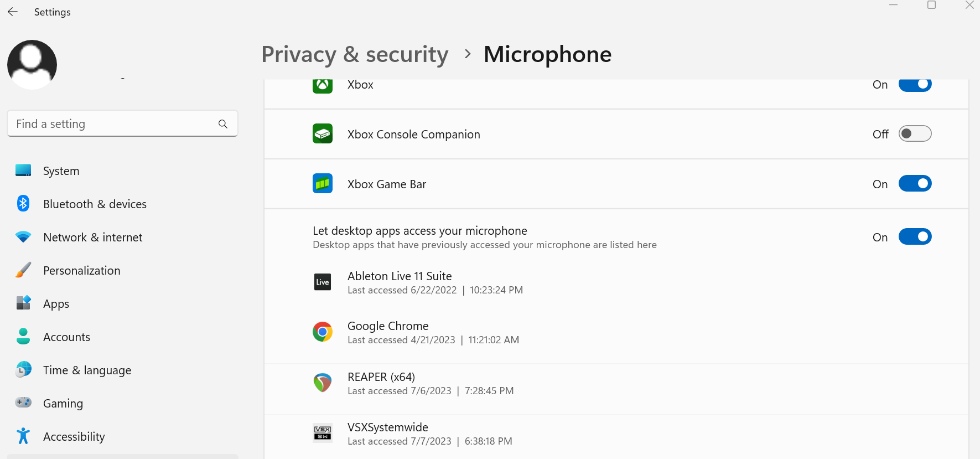Viewport: 980px width, 459px height.
Task: Click the search magnifier icon
Action: (x=223, y=124)
